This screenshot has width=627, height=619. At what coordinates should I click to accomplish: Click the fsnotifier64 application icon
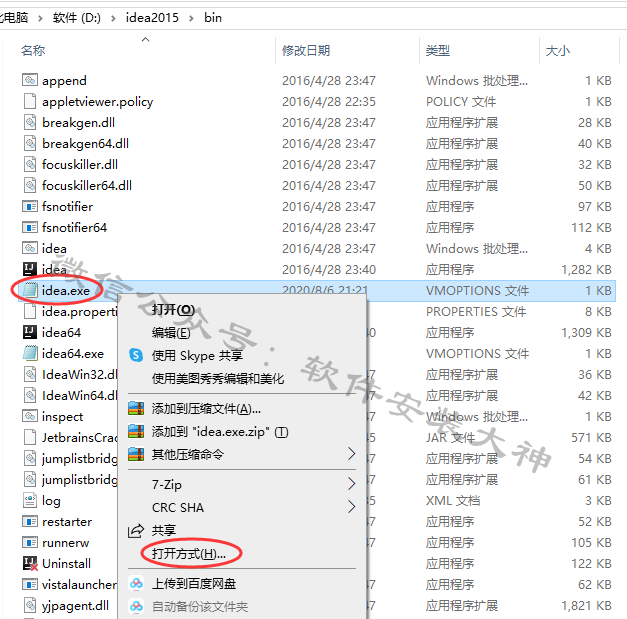[x=30, y=227]
